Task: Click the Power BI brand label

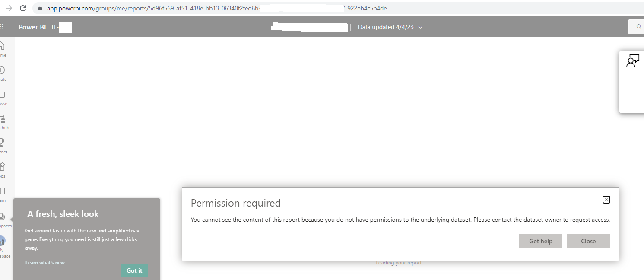Action: tap(32, 27)
